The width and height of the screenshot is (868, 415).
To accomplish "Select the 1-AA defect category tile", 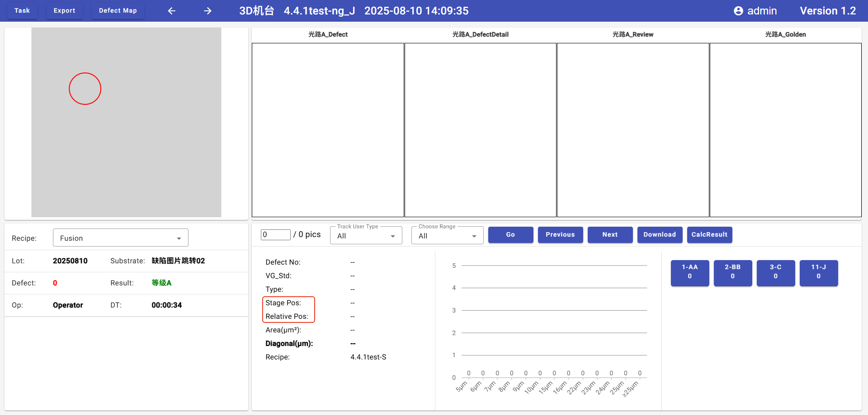I will [689, 272].
